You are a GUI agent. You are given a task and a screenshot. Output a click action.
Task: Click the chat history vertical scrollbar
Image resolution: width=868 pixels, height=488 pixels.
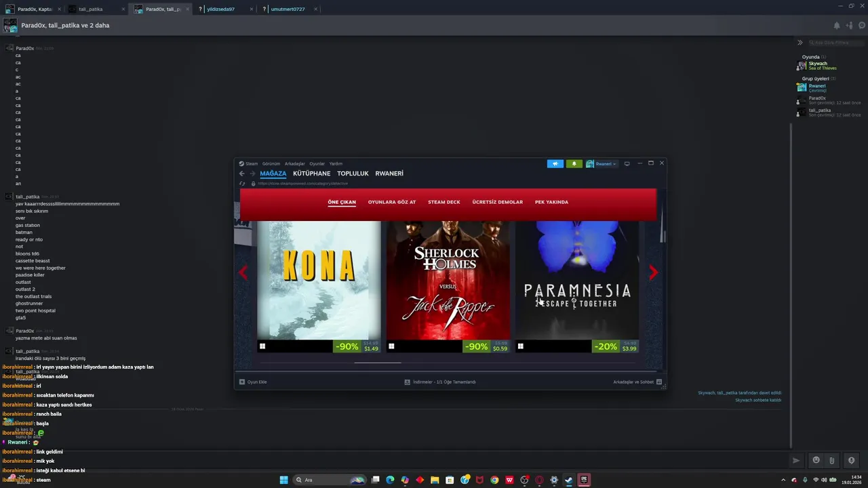[x=791, y=285]
